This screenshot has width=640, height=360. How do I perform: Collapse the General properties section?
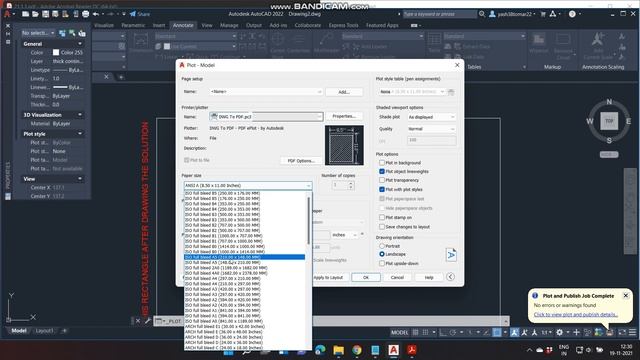click(x=80, y=44)
